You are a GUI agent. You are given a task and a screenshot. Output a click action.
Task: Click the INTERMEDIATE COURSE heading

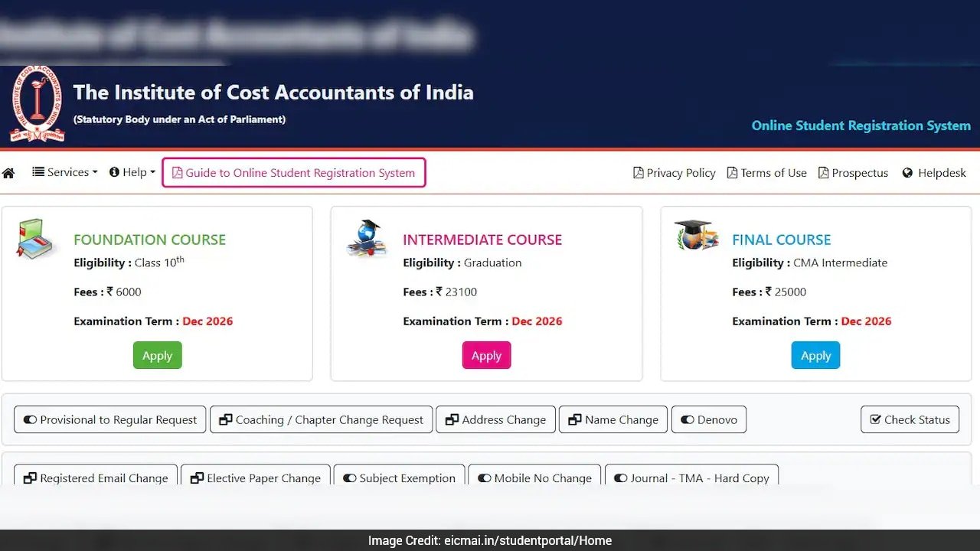[x=482, y=240]
